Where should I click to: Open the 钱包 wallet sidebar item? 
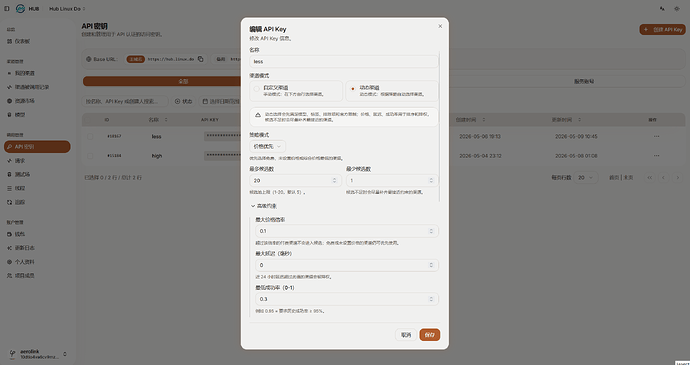click(x=37, y=234)
